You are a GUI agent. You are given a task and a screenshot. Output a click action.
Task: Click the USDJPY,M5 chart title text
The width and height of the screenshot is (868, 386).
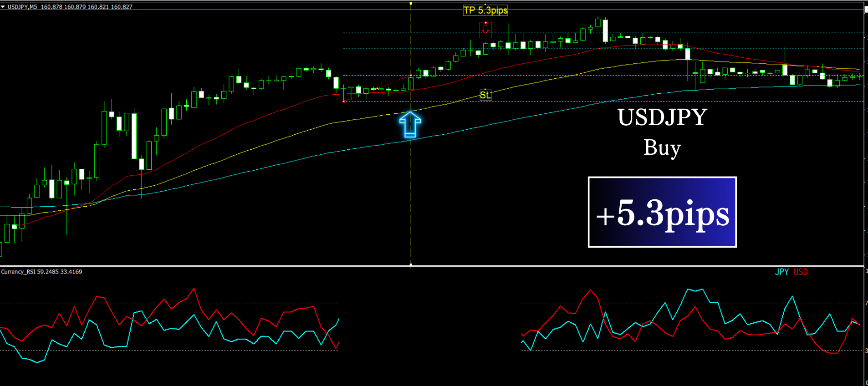click(x=22, y=7)
